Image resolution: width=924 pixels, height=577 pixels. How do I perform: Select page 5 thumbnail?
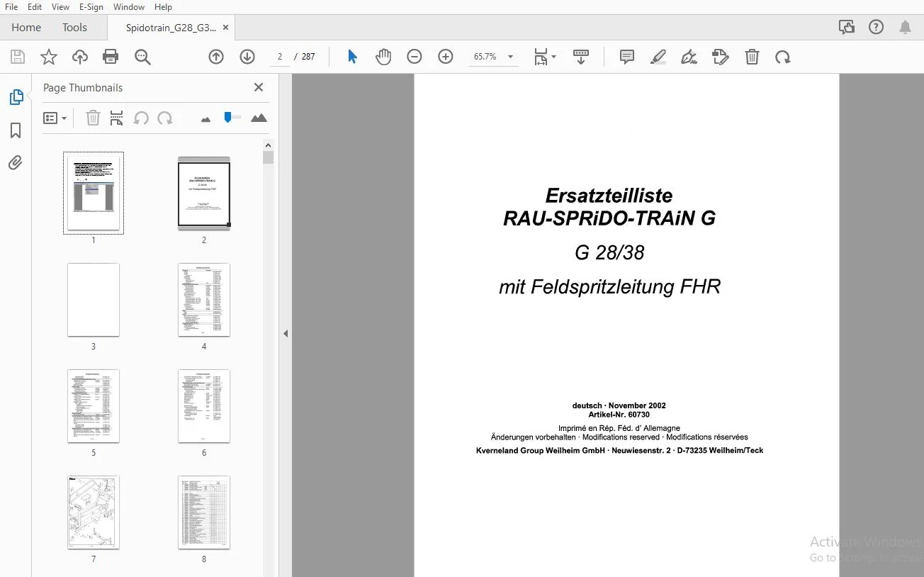coord(94,406)
